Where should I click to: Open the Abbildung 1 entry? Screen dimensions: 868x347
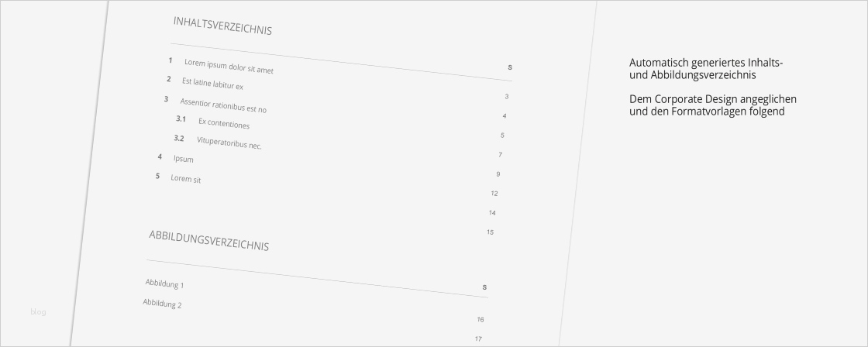[x=164, y=284]
